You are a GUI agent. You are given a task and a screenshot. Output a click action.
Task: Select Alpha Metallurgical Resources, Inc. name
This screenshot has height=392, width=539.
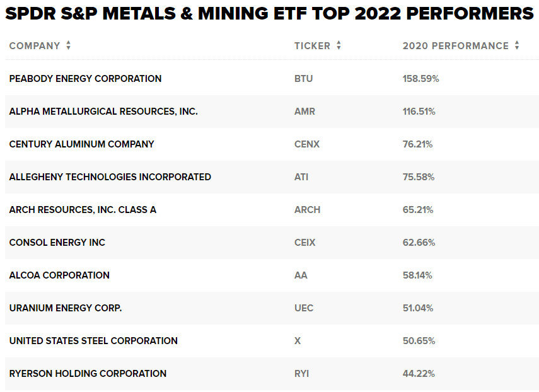tap(103, 112)
